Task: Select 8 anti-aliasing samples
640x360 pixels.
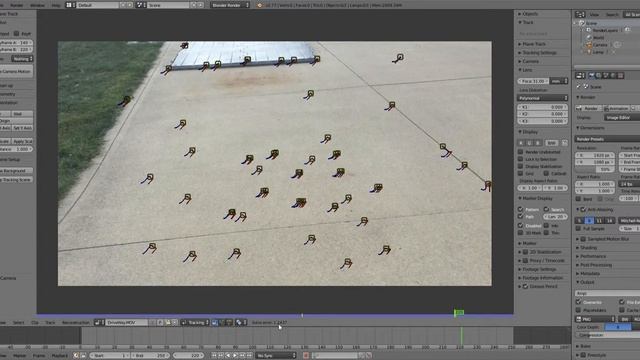Action: coord(589,220)
